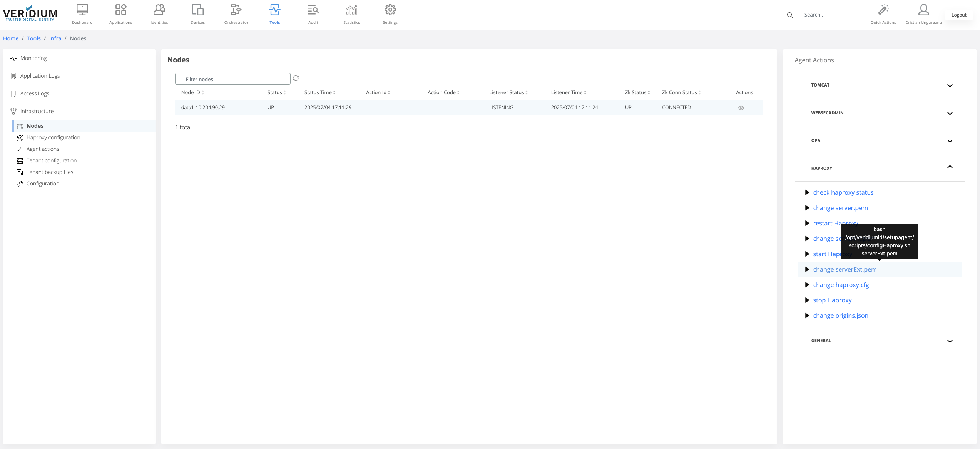View node details with eye icon
The height and width of the screenshot is (449, 980).
pyautogui.click(x=741, y=108)
